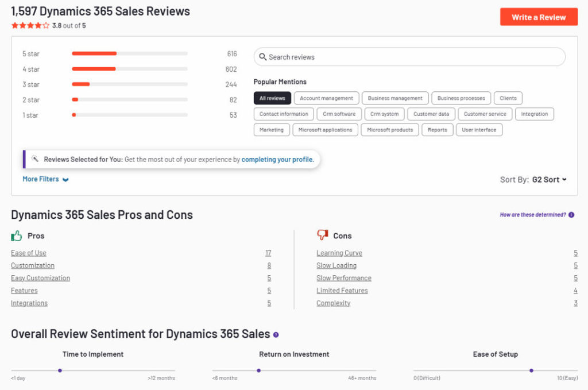Click the 616 count for 5 star
The image size is (588, 390).
pos(232,53)
